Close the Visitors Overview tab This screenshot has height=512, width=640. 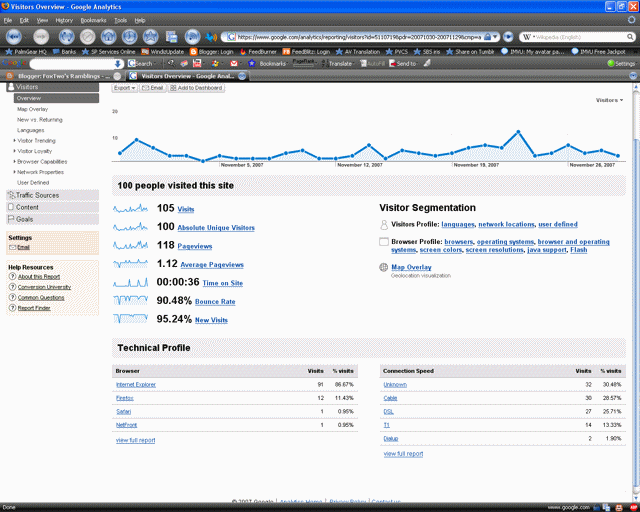(x=242, y=76)
